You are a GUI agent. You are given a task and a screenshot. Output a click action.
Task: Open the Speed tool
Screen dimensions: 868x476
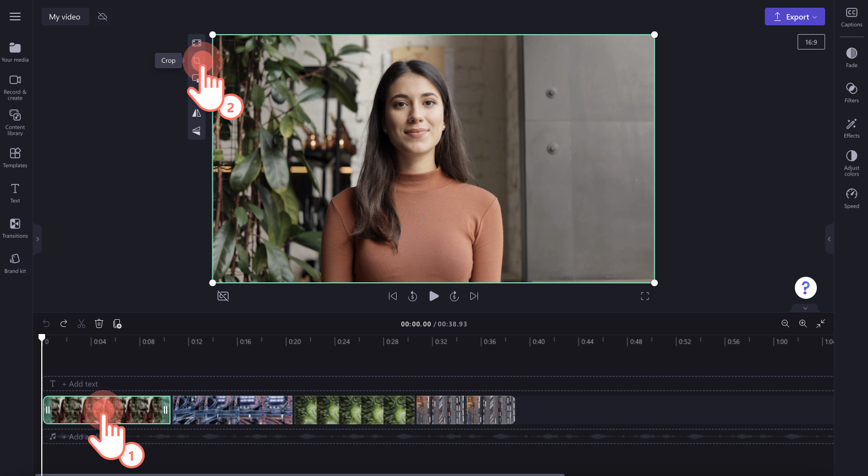pos(851,198)
